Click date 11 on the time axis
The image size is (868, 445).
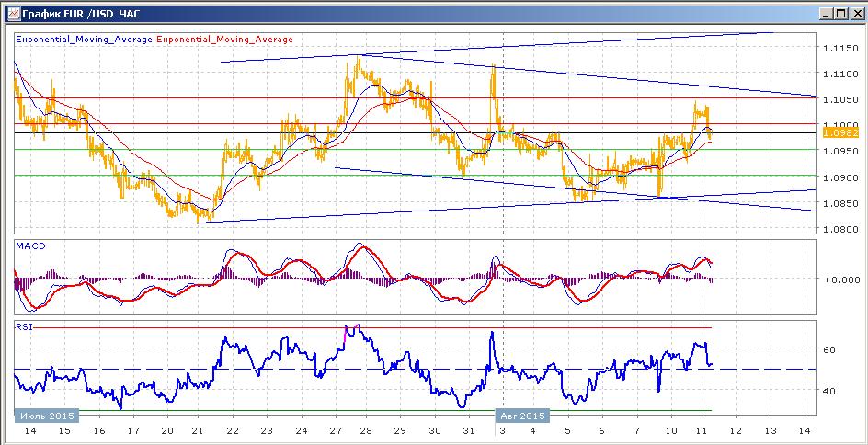703,430
